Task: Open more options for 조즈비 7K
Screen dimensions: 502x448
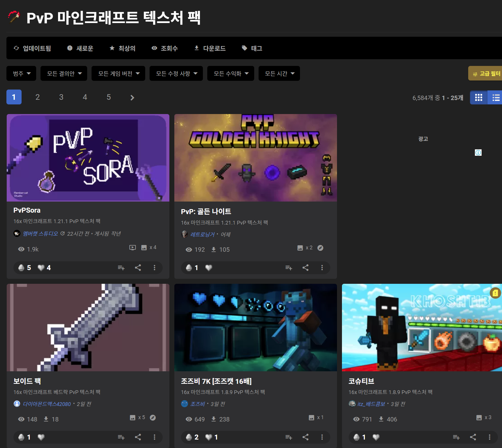Action: tap(322, 437)
